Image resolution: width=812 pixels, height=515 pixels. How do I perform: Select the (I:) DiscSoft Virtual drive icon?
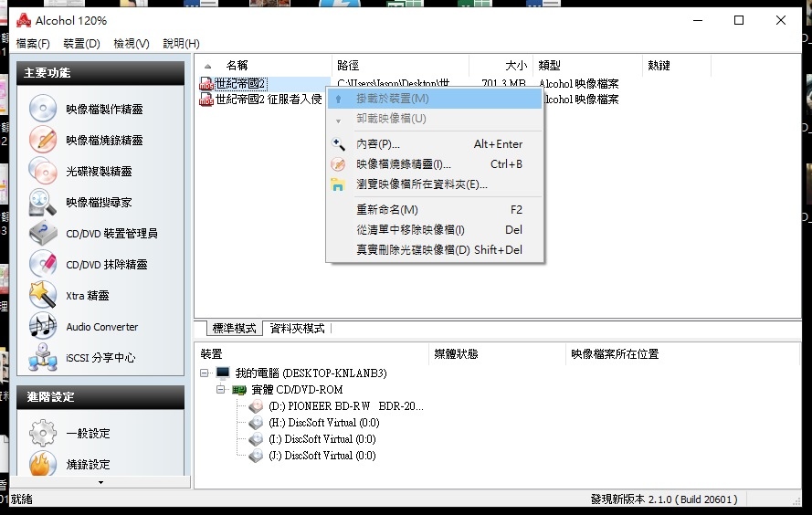pos(256,439)
